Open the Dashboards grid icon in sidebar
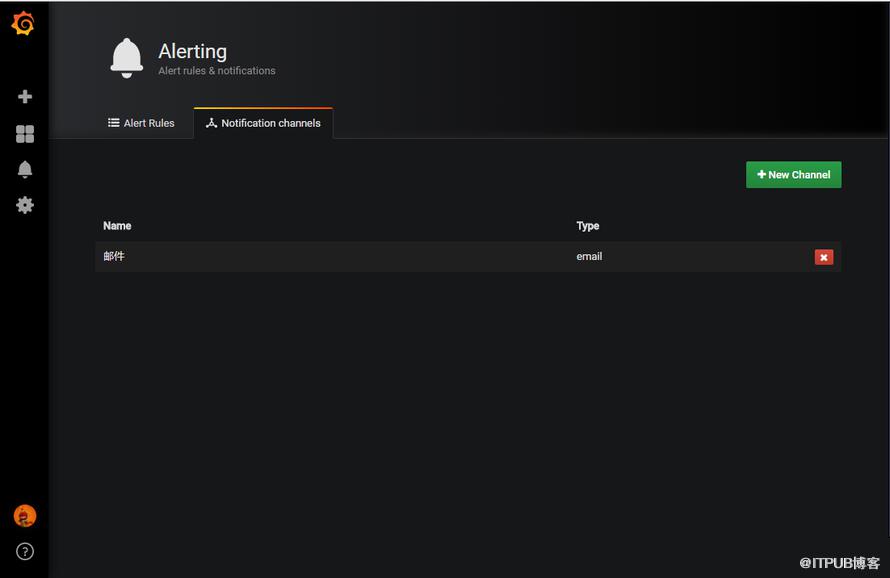890x578 pixels. coord(25,134)
